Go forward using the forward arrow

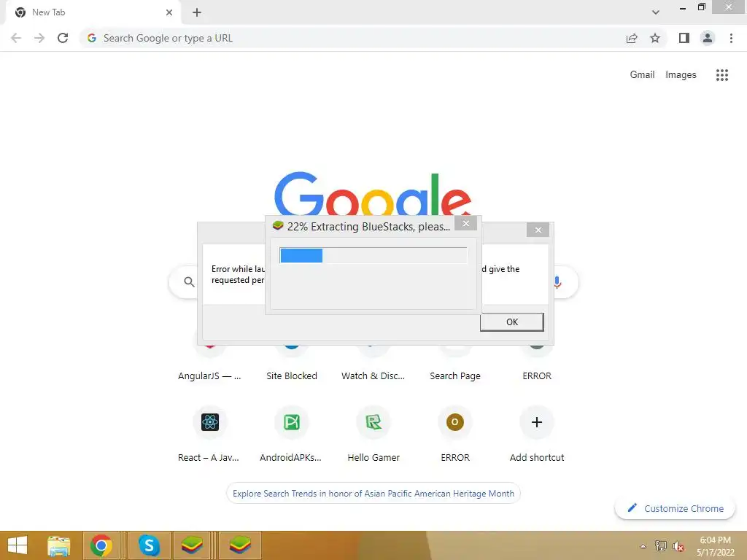39,38
